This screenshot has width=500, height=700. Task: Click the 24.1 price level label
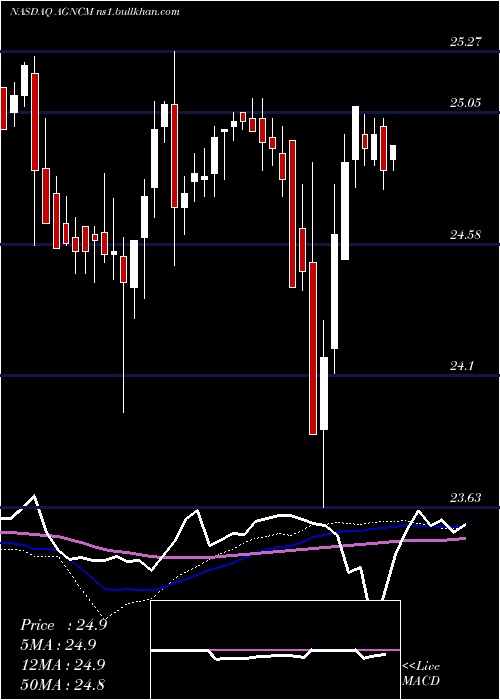[x=462, y=366]
